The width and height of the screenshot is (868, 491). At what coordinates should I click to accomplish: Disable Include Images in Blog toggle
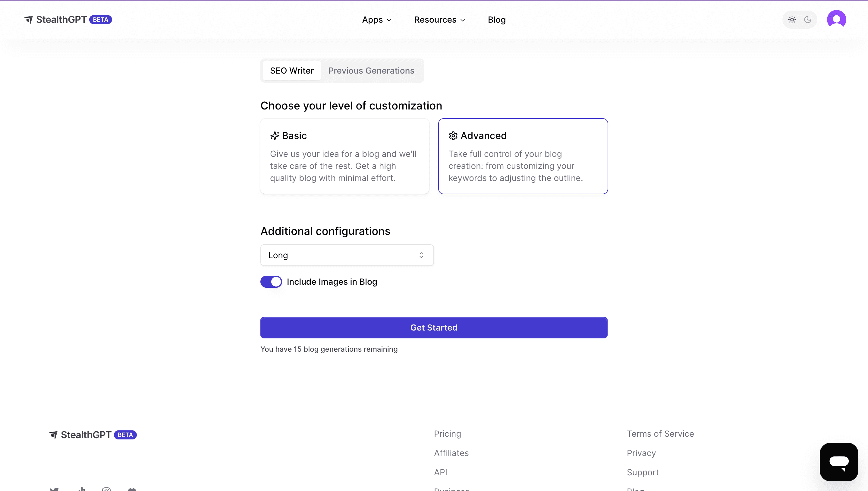click(x=271, y=282)
